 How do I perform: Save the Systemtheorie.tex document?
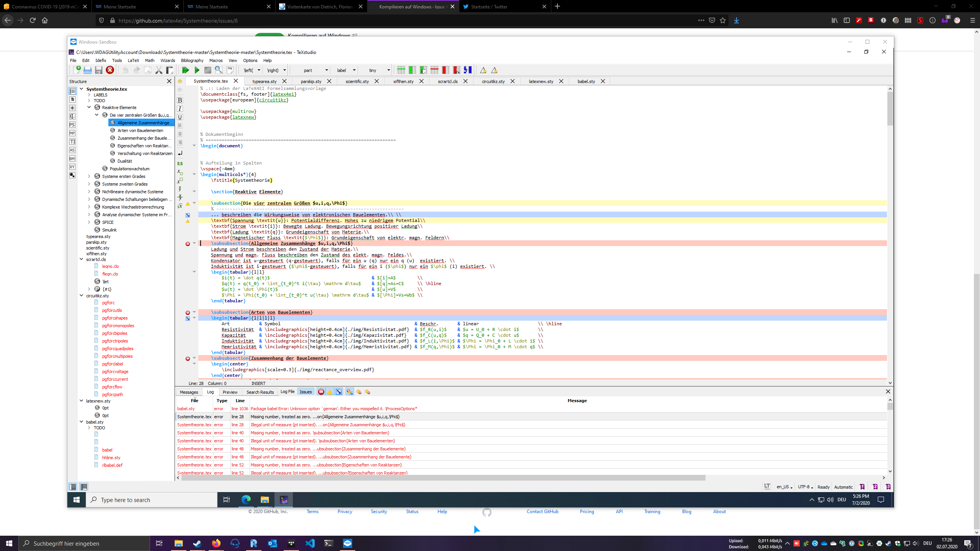[x=99, y=70]
